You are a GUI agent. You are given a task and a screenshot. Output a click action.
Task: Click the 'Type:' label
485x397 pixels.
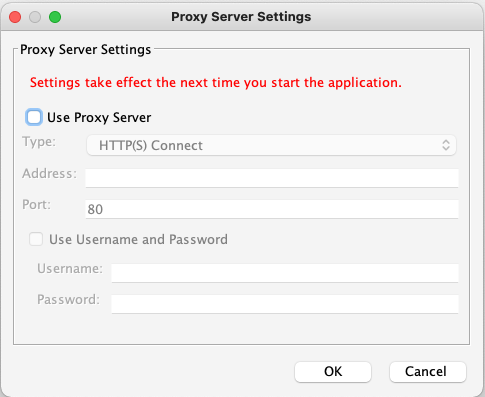click(x=39, y=142)
